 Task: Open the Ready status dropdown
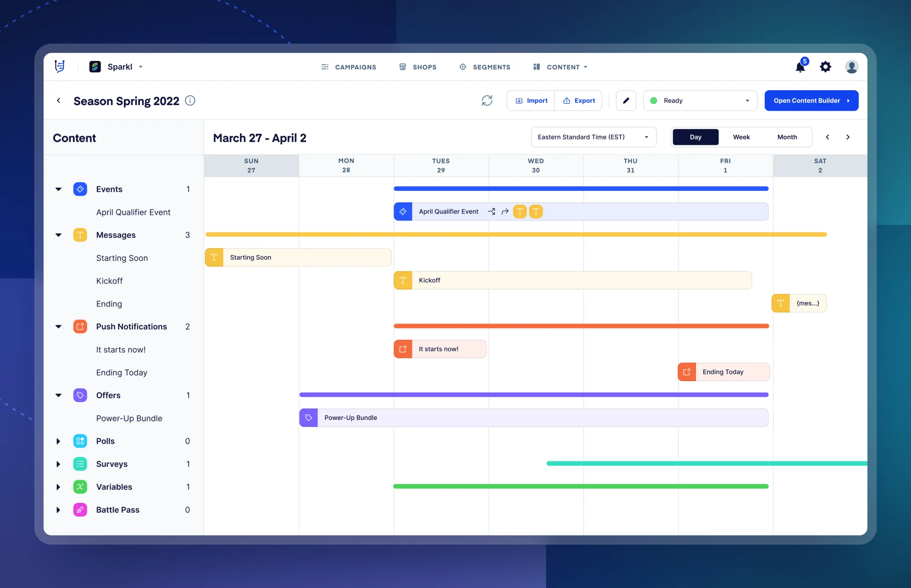pyautogui.click(x=700, y=101)
